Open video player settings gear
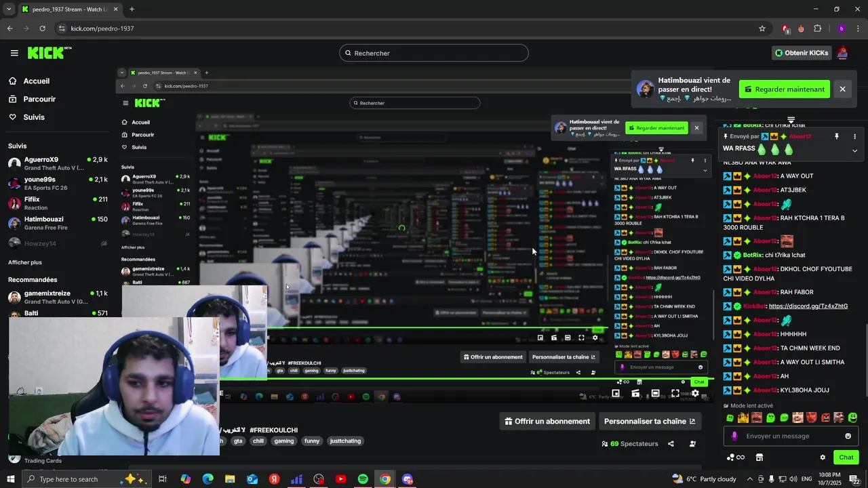 pos(695,393)
